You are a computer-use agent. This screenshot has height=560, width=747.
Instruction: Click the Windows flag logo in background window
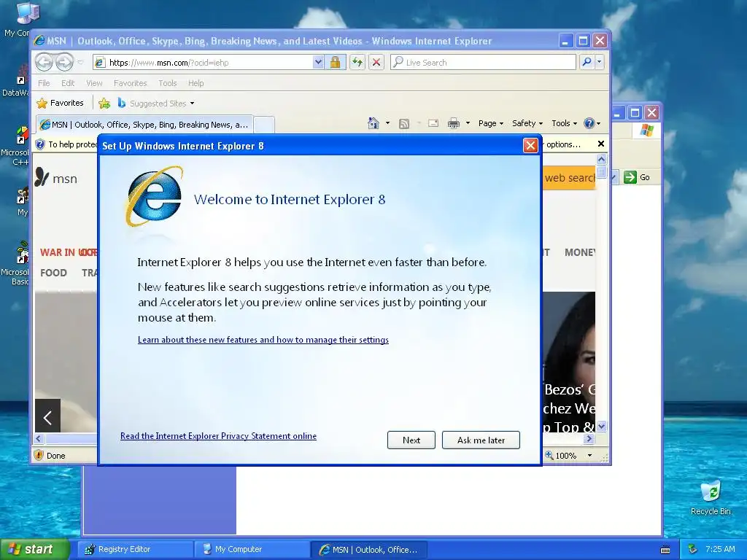[x=646, y=130]
